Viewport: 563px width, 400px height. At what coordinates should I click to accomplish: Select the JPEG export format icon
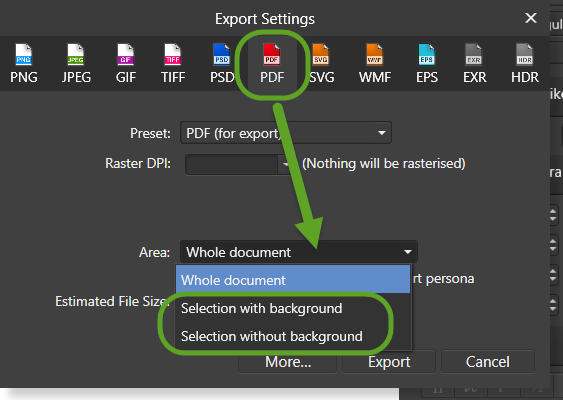[76, 64]
